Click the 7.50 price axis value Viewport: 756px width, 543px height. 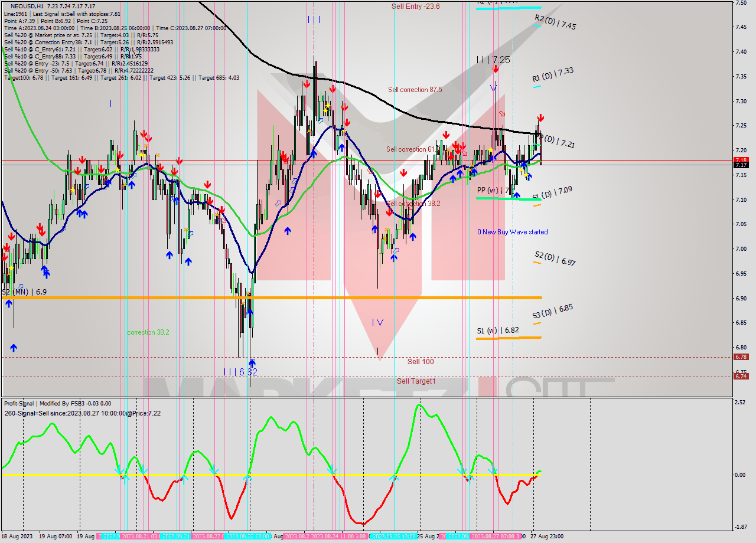741,3
